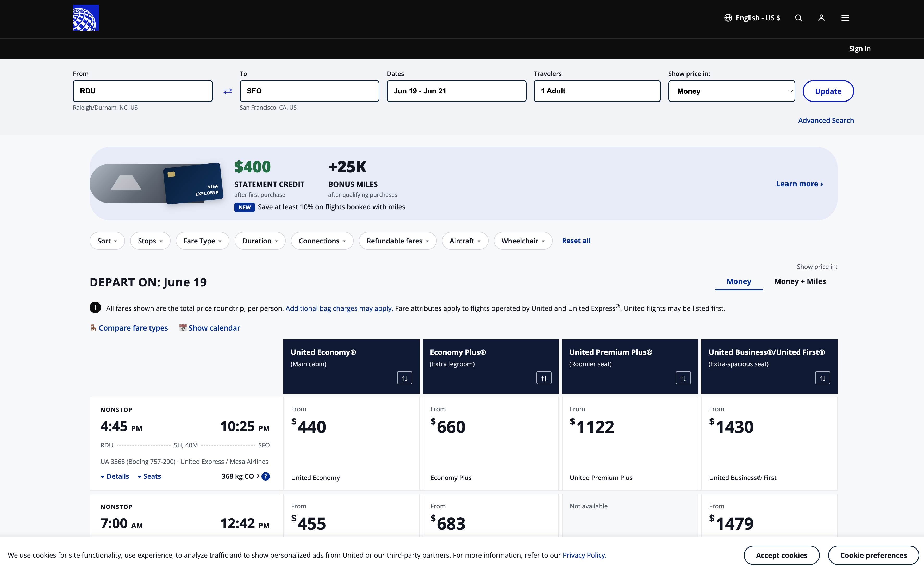Click the seat icon beside Compare fare types
924x568 pixels.
(x=93, y=327)
